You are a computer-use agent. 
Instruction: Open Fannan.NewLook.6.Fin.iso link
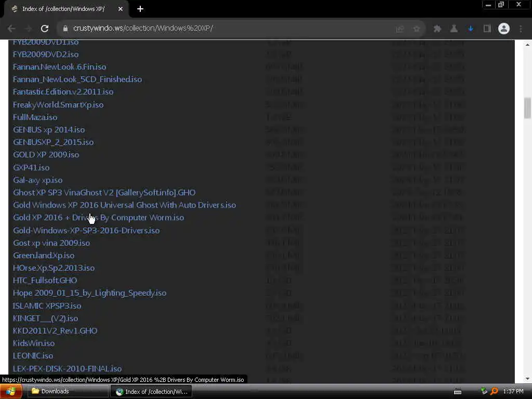point(59,67)
